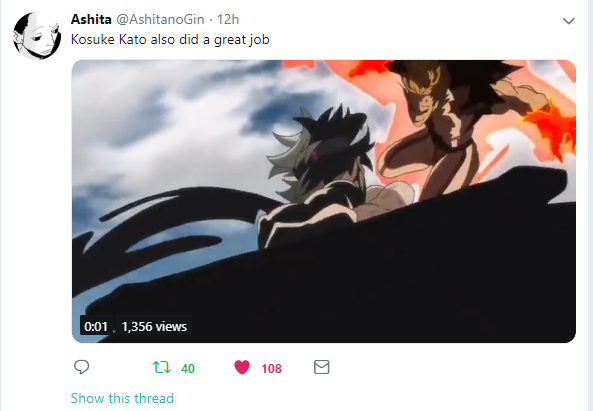Click the like count 108

click(272, 368)
